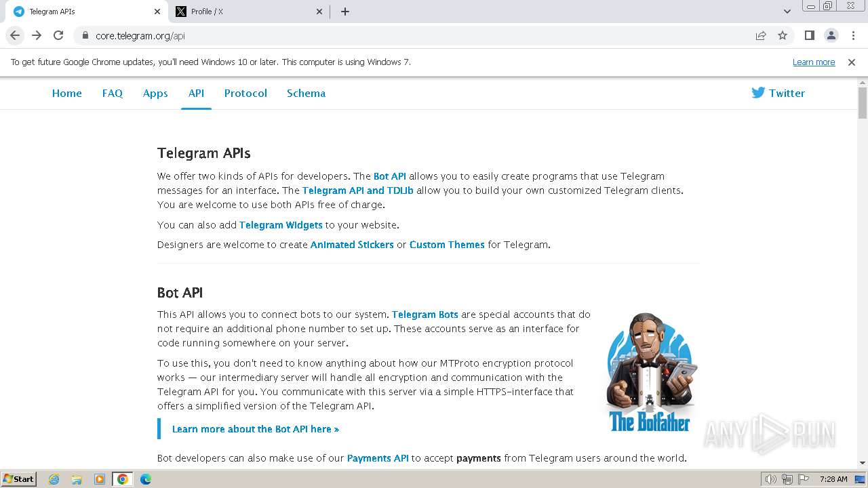This screenshot has height=488, width=868.
Task: Open the Twitter link in the site header
Action: 778,94
